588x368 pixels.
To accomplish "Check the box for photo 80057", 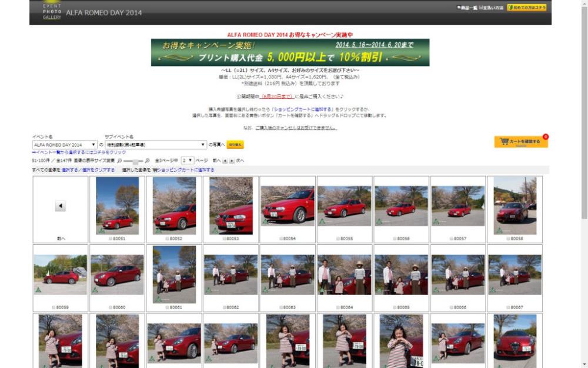I will tap(452, 239).
